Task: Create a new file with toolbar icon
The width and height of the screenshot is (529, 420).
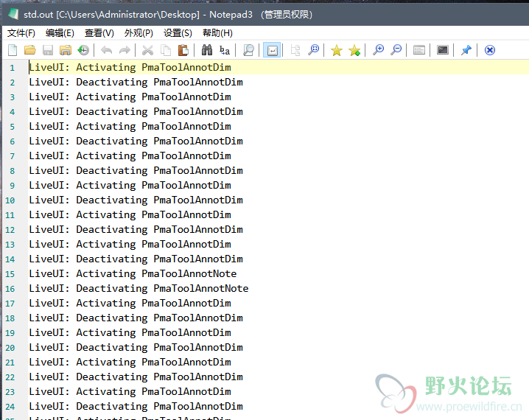Action: tap(13, 50)
